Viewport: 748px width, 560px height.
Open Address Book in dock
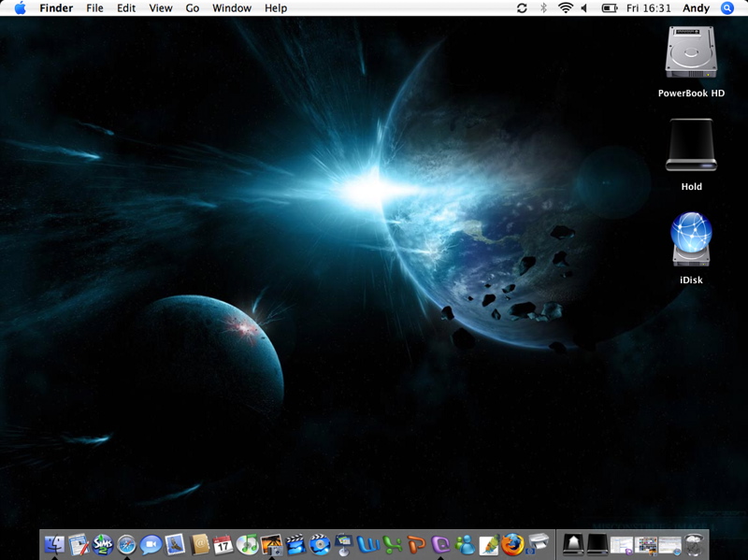tap(199, 544)
